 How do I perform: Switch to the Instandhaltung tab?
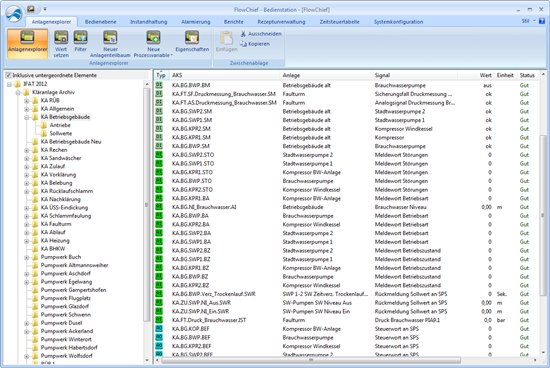[149, 22]
